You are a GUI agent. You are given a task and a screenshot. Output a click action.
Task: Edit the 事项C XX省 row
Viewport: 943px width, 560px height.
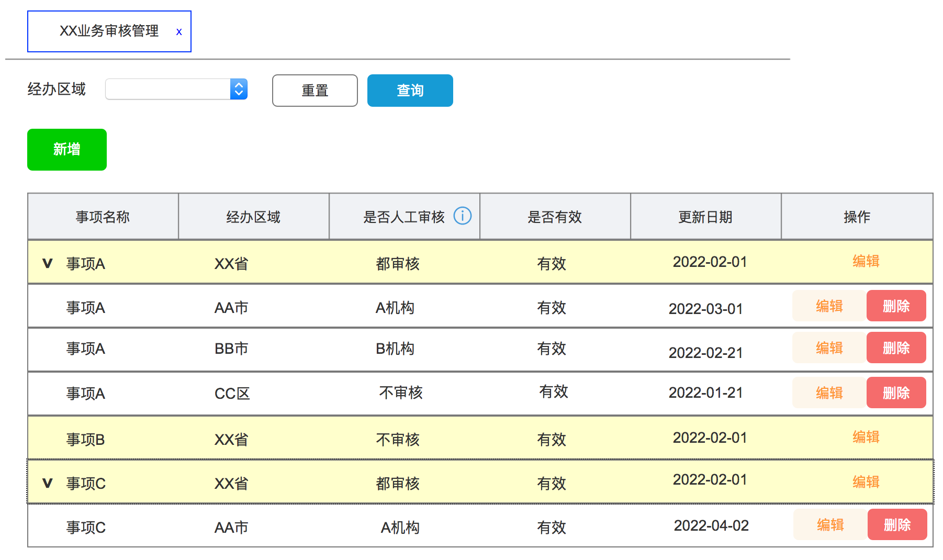tap(866, 482)
